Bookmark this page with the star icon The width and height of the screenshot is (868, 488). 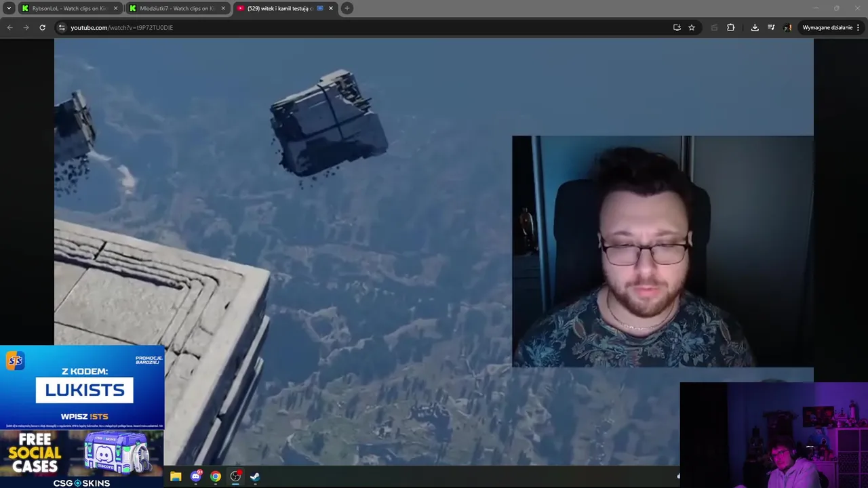coord(692,27)
